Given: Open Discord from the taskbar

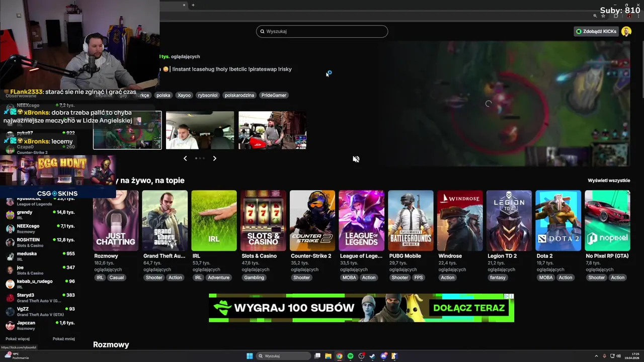Looking at the screenshot, I should tap(383, 356).
